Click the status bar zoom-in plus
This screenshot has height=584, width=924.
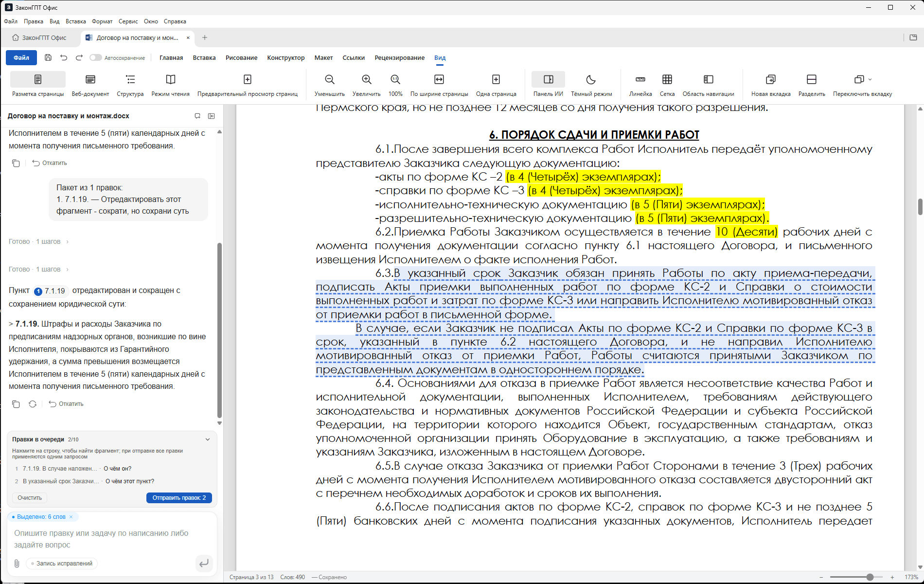[x=892, y=577]
